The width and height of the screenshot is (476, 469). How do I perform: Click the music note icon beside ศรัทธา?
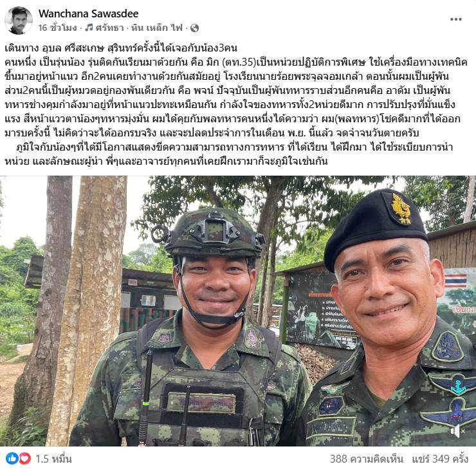(x=89, y=28)
